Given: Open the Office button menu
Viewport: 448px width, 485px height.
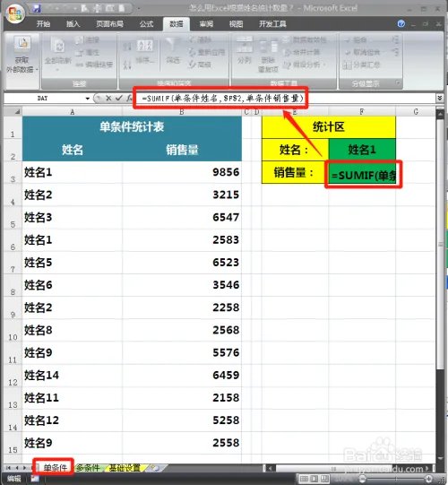Looking at the screenshot, I should [x=15, y=13].
